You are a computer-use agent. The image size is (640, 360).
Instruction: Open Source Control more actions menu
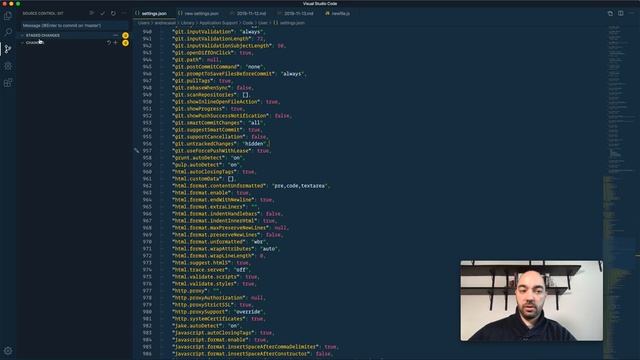[x=124, y=13]
